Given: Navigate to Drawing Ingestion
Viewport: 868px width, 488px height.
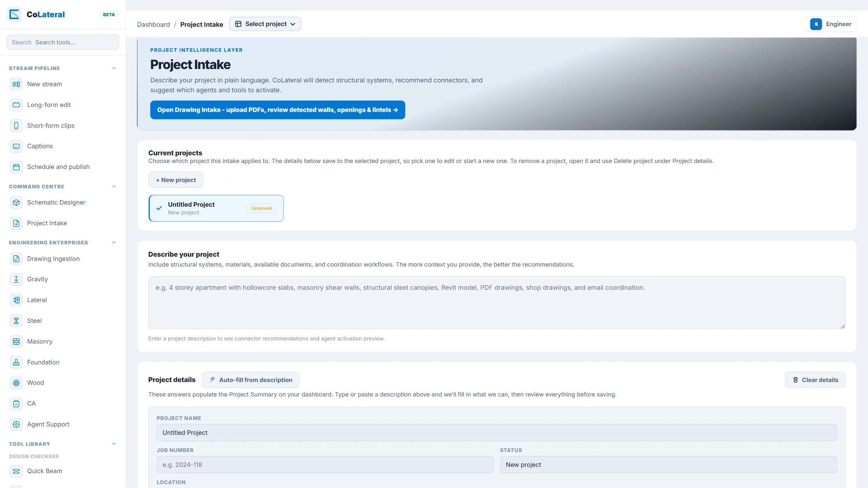Looking at the screenshot, I should tap(54, 259).
